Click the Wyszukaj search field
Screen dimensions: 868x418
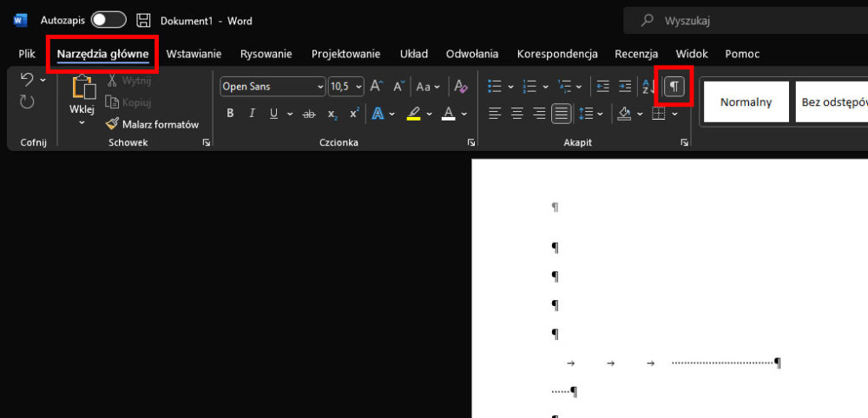(x=746, y=21)
